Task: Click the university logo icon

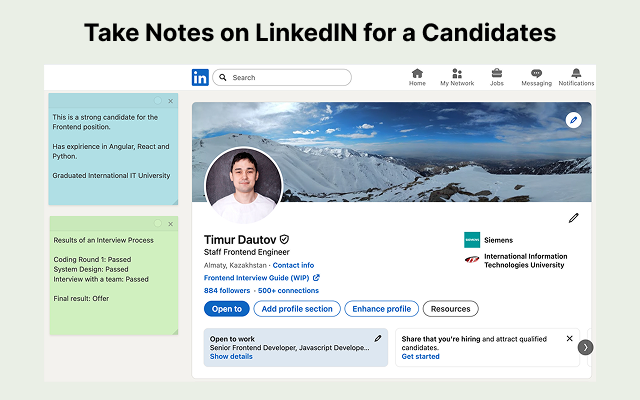Action: click(x=472, y=260)
